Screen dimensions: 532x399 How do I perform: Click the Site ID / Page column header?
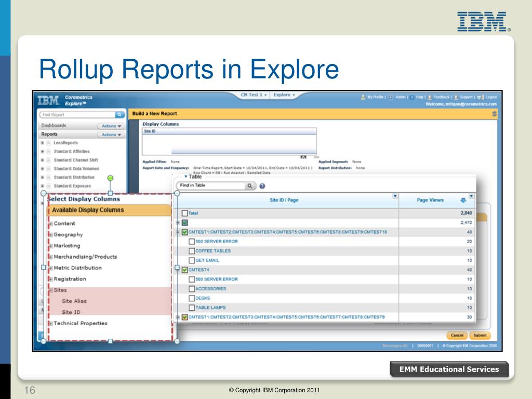(x=284, y=200)
